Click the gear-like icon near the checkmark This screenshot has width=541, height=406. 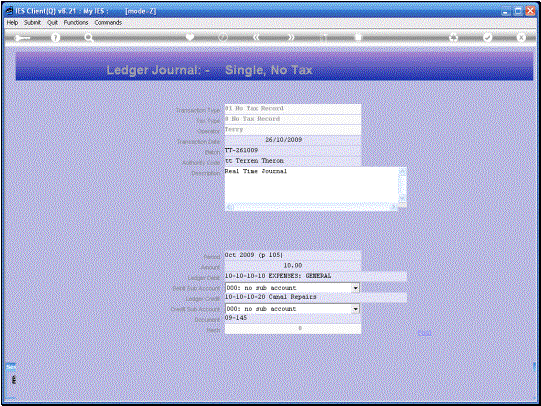454,37
